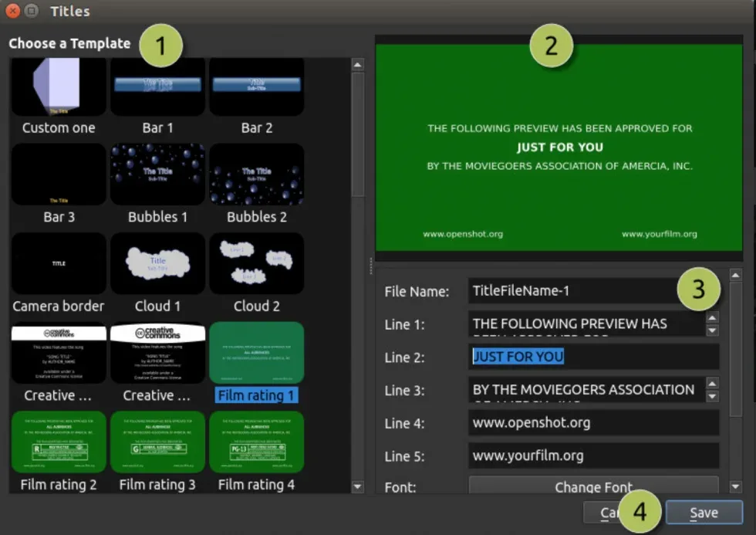Select the Custom one template thumbnail

click(59, 86)
